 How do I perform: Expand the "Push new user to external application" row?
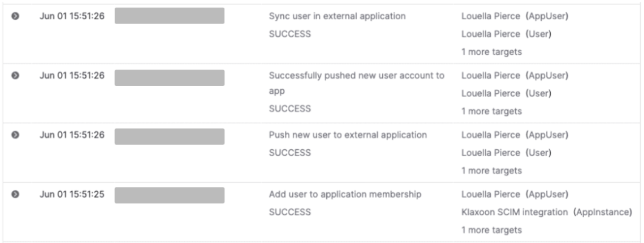tap(15, 135)
